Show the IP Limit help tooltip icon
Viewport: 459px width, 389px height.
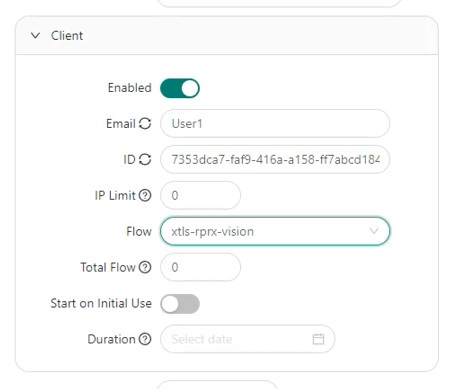click(x=145, y=195)
